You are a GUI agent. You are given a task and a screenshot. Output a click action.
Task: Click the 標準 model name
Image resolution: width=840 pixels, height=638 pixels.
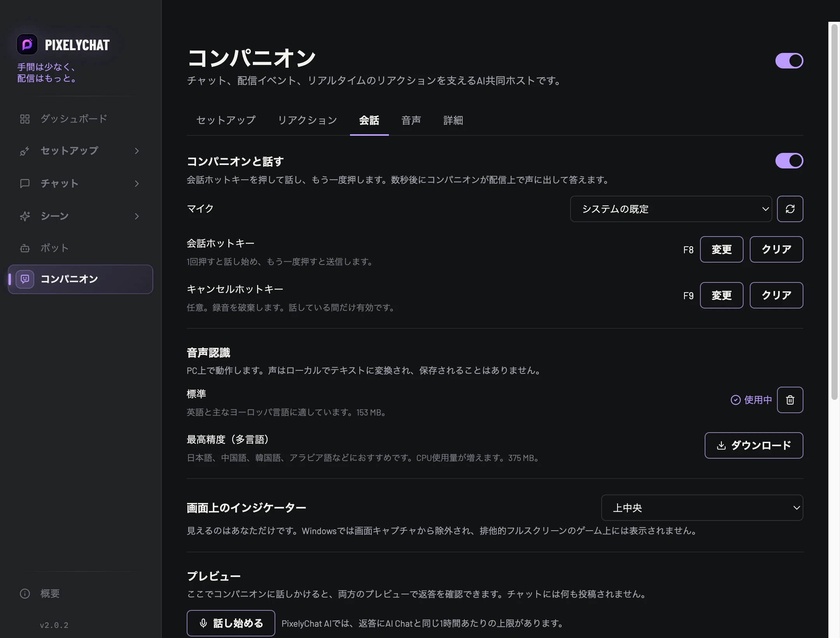tap(196, 394)
